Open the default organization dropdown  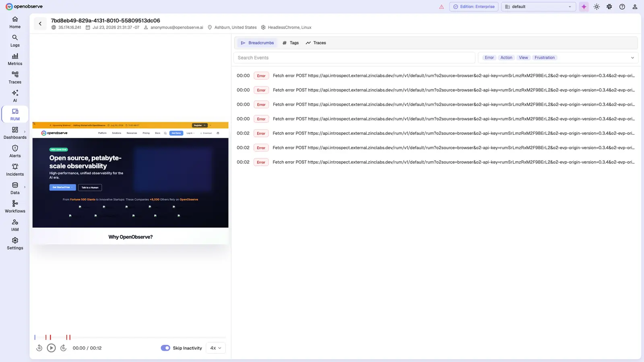539,7
